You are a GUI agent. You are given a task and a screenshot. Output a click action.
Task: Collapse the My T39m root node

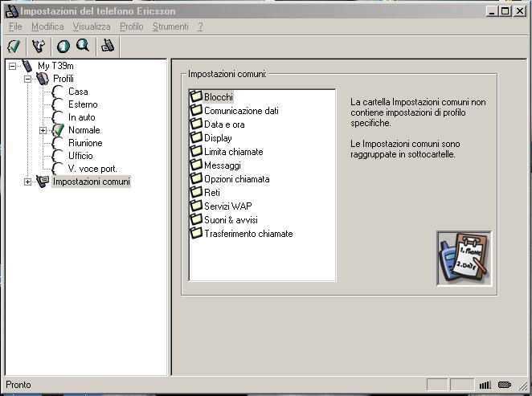coord(12,66)
